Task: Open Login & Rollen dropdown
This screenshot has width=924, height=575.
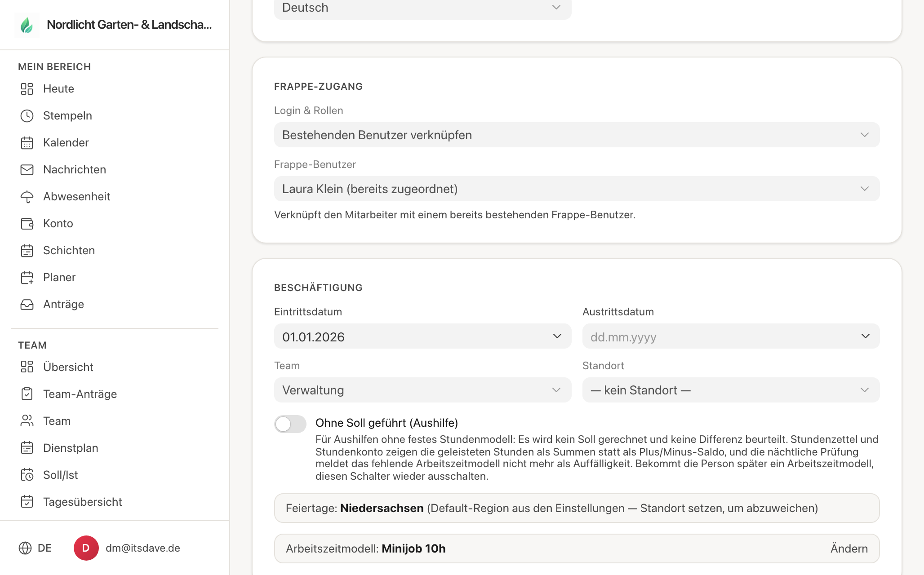Action: click(577, 135)
